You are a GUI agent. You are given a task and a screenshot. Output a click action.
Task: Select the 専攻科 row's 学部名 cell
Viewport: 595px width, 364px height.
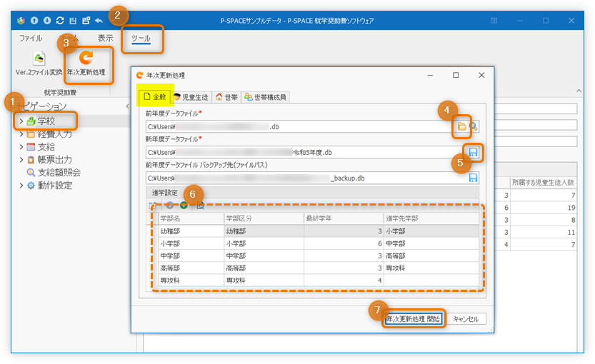tap(191, 280)
